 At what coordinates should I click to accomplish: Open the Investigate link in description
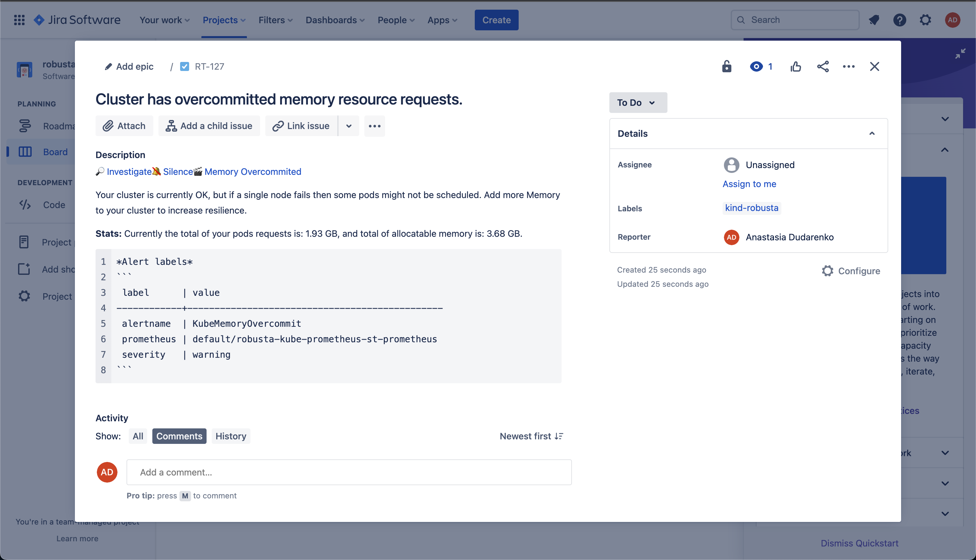tap(129, 172)
